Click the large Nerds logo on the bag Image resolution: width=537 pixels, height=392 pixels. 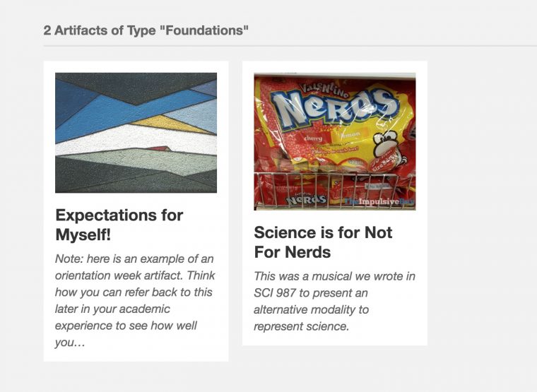point(334,107)
